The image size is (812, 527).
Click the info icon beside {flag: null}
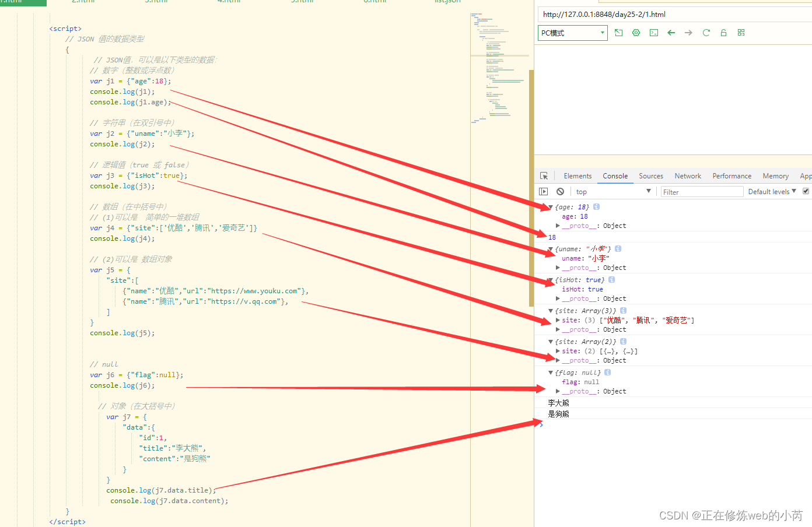point(607,373)
